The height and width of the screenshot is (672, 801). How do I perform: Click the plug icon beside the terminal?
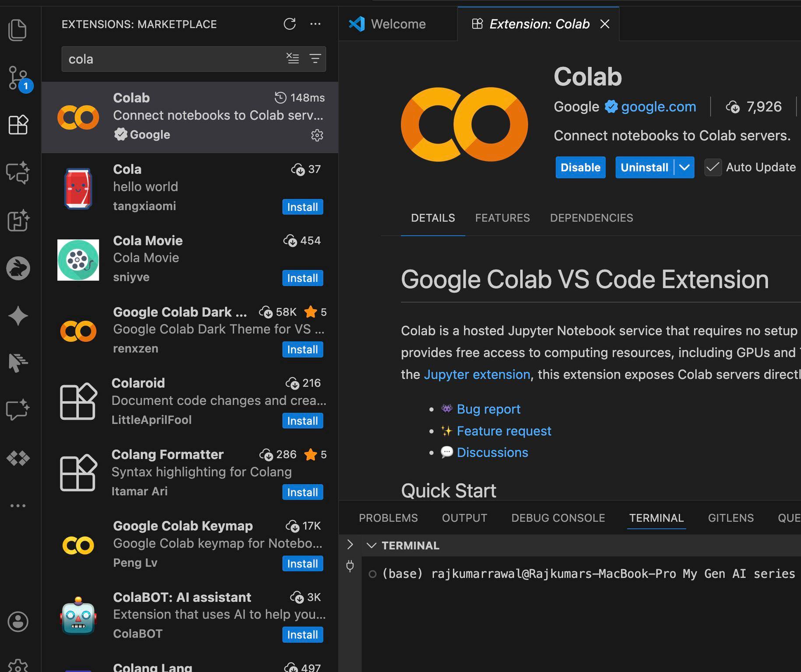pyautogui.click(x=350, y=566)
